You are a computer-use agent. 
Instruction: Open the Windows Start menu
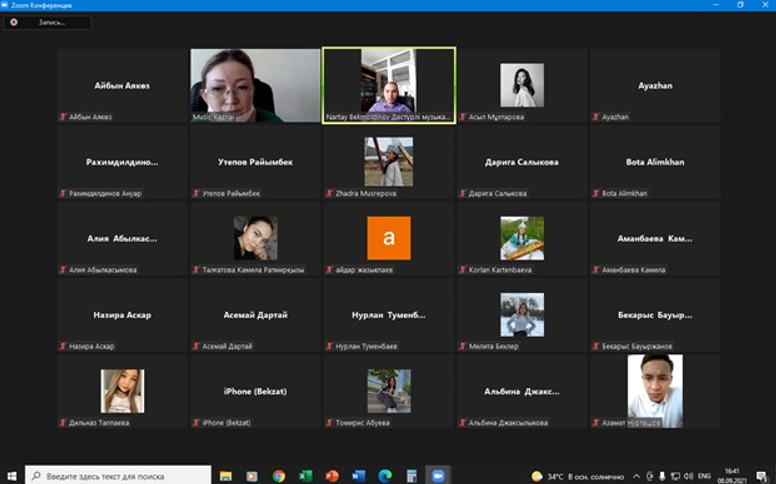pos(11,476)
